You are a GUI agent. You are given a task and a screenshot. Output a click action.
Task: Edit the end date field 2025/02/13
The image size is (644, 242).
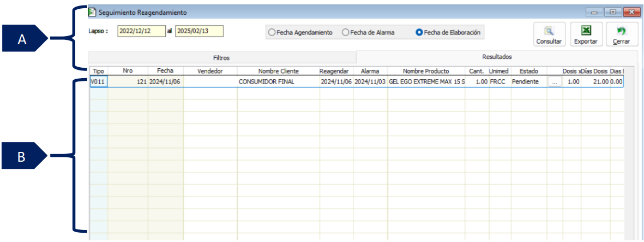coord(199,31)
